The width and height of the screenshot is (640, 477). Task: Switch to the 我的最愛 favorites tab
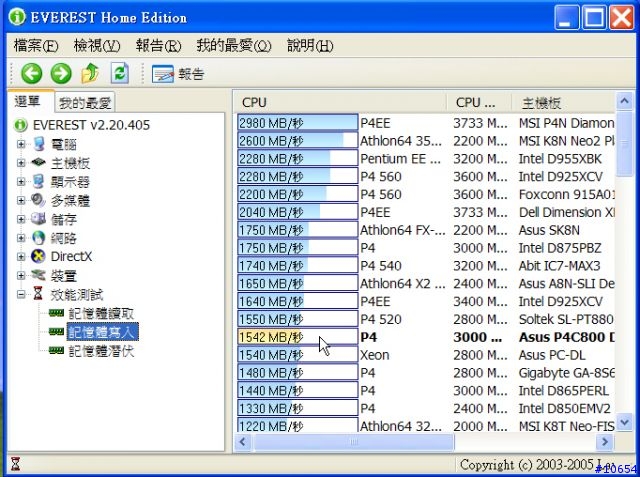(x=85, y=103)
